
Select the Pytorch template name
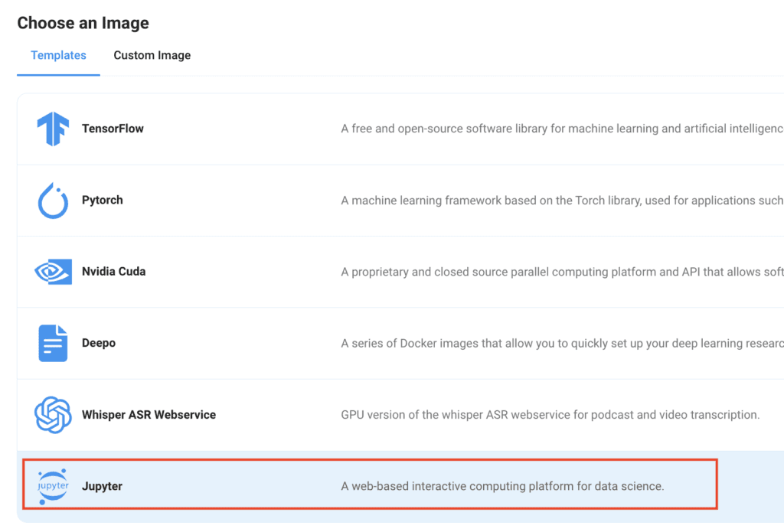pyautogui.click(x=103, y=200)
